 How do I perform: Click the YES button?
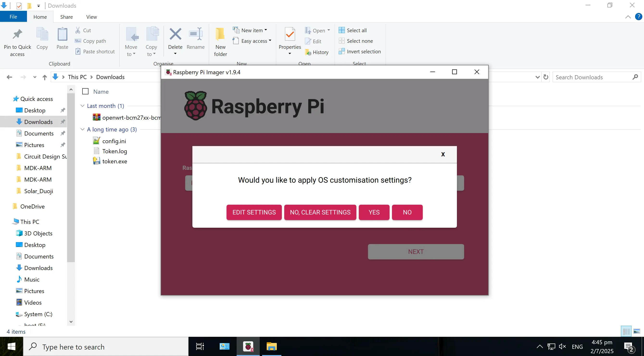coord(374,212)
